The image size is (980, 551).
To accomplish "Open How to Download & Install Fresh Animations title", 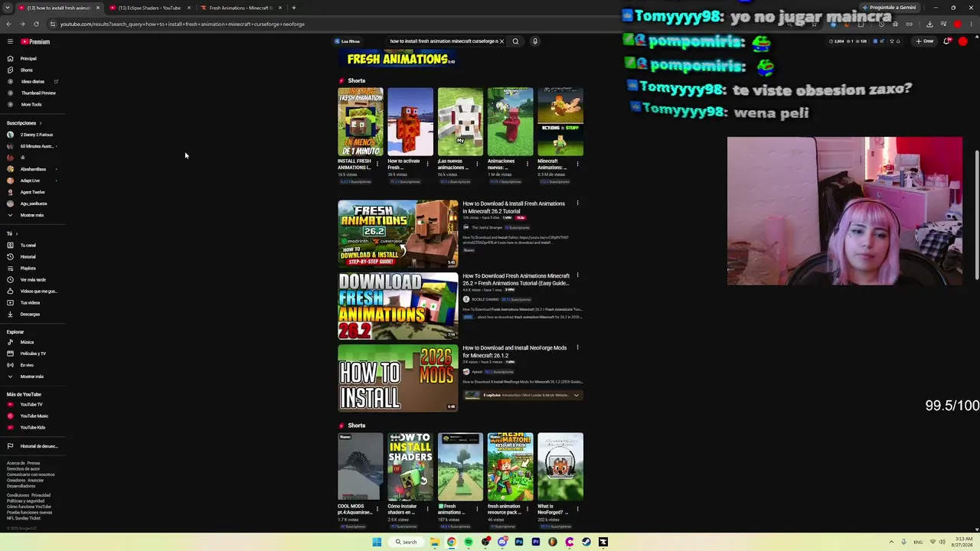I will pos(514,207).
